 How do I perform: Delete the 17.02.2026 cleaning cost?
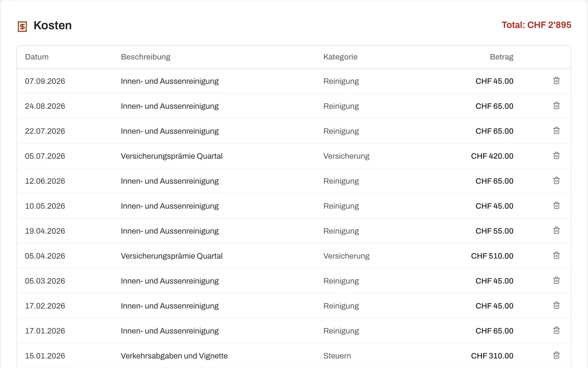(x=556, y=306)
